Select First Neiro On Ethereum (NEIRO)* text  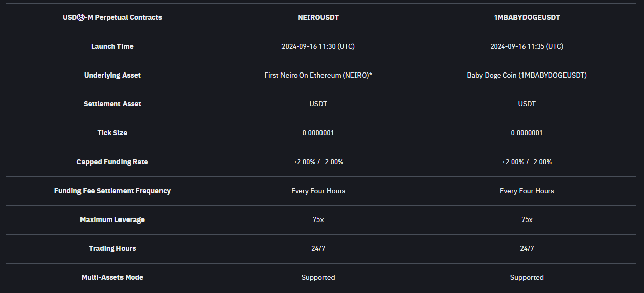pos(318,75)
